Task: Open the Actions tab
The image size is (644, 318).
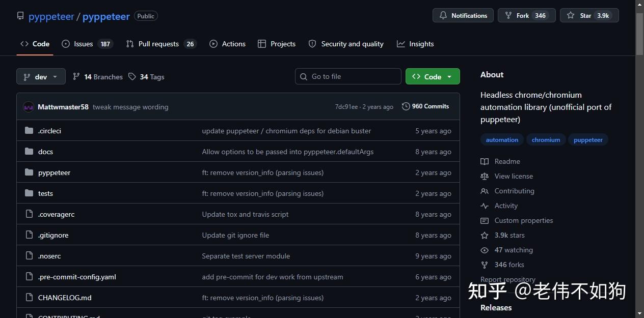Action: pos(227,44)
